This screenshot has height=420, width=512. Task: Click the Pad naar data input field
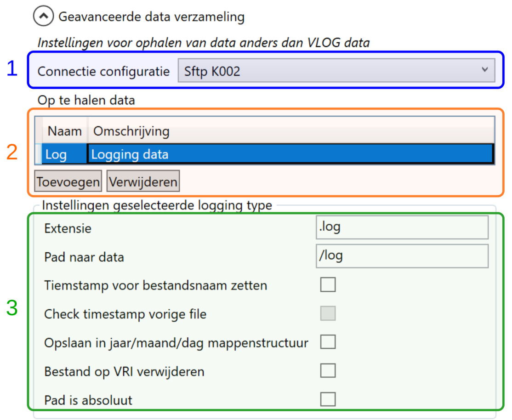click(x=402, y=256)
